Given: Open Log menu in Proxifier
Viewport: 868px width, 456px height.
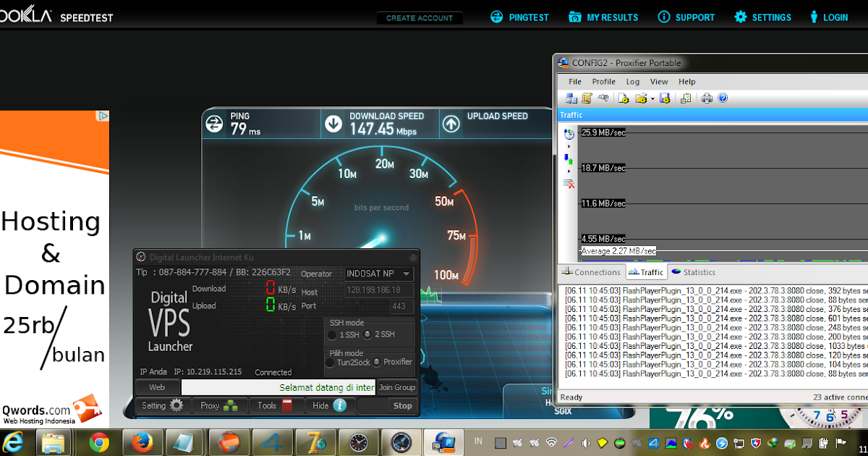Looking at the screenshot, I should click(633, 82).
